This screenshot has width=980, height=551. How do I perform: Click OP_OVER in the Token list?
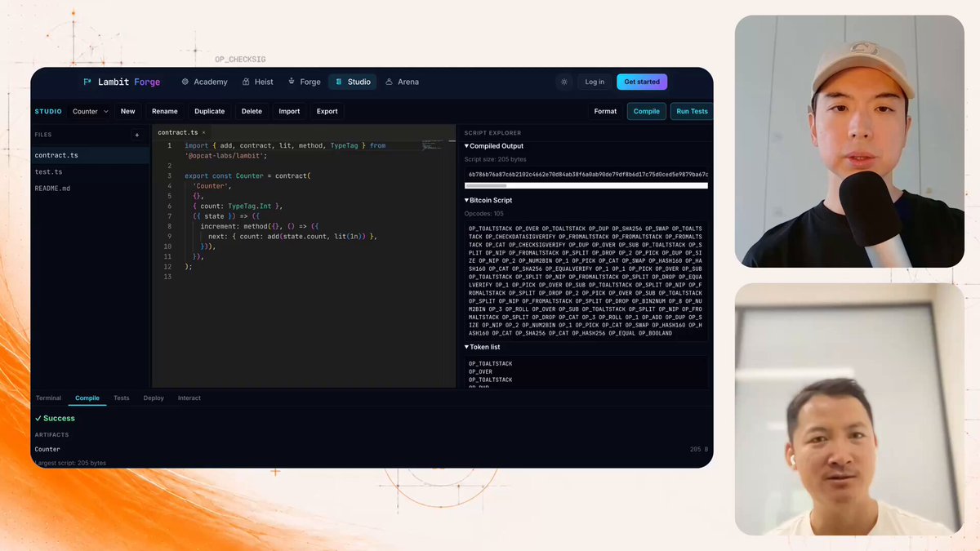coord(480,371)
